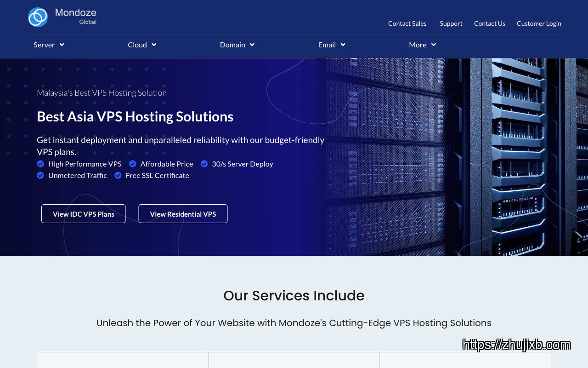The width and height of the screenshot is (588, 368).
Task: Expand the Server dropdown chevron
Action: click(x=62, y=45)
